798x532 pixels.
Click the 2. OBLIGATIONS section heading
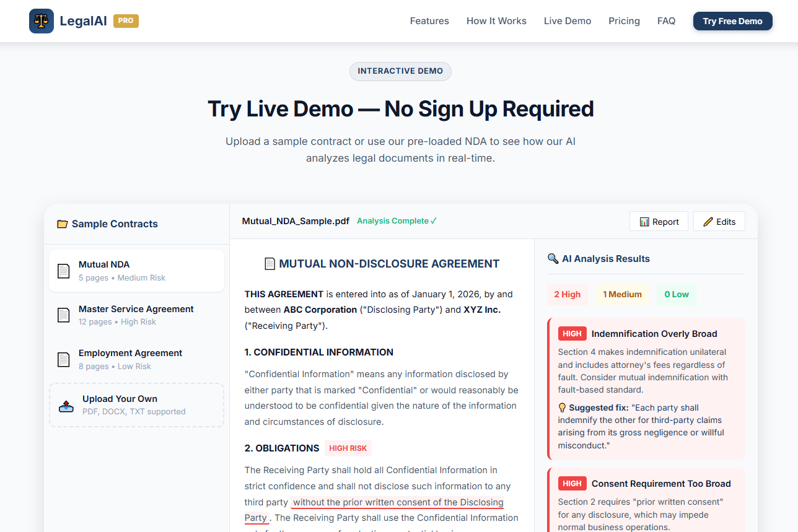[x=282, y=448]
